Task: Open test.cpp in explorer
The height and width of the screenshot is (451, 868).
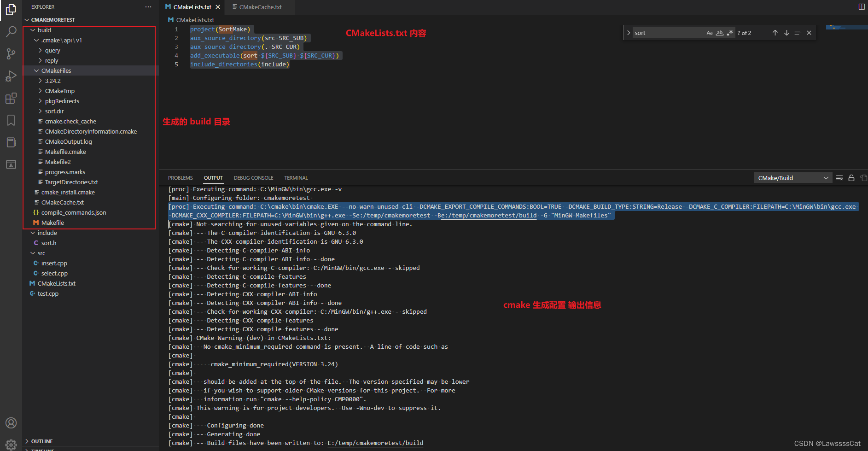Action: tap(90, 293)
